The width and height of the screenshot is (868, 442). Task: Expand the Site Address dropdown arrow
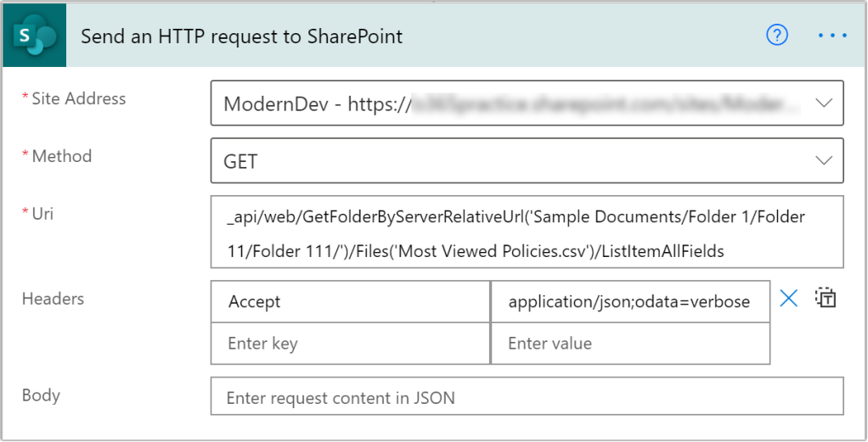823,104
